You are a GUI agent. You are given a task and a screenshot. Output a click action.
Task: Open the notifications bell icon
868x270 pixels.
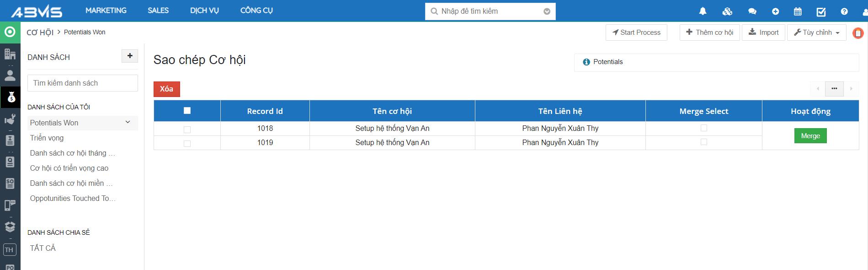tap(703, 11)
